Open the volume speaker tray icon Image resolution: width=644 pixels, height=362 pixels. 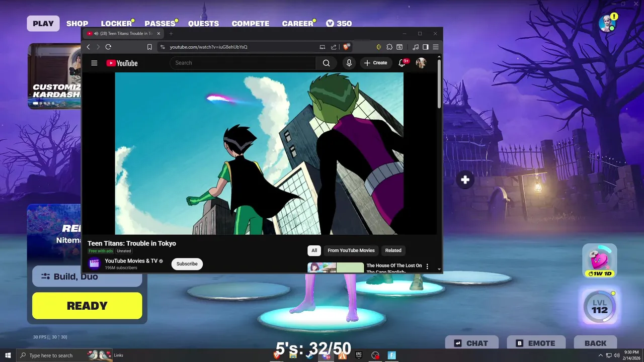[617, 355]
